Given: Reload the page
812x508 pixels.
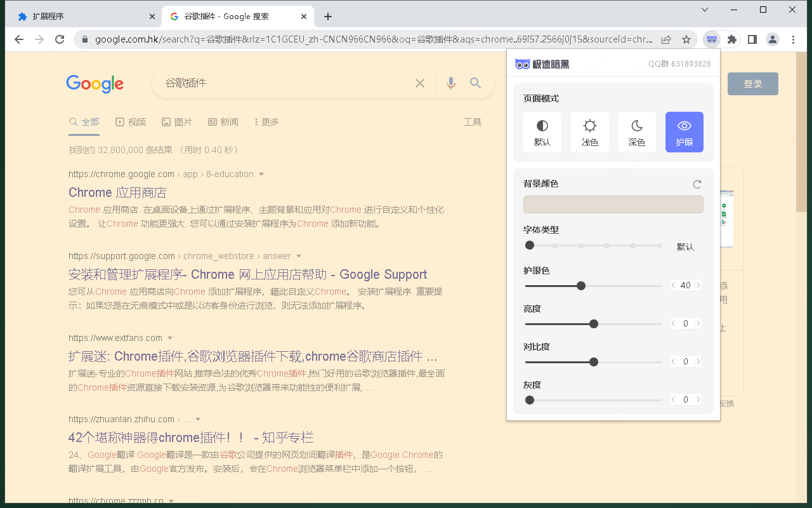Looking at the screenshot, I should 60,39.
